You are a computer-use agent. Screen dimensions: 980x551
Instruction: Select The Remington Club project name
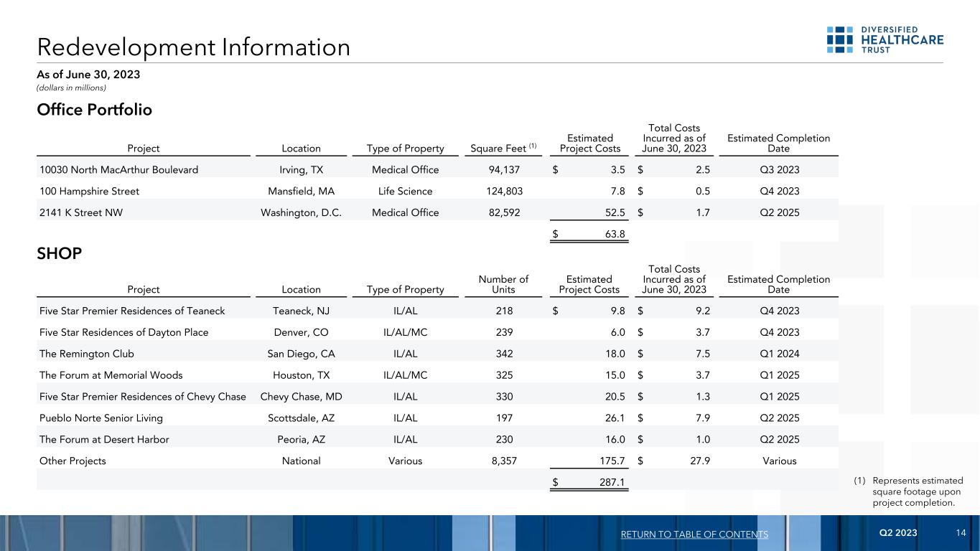pyautogui.click(x=86, y=354)
